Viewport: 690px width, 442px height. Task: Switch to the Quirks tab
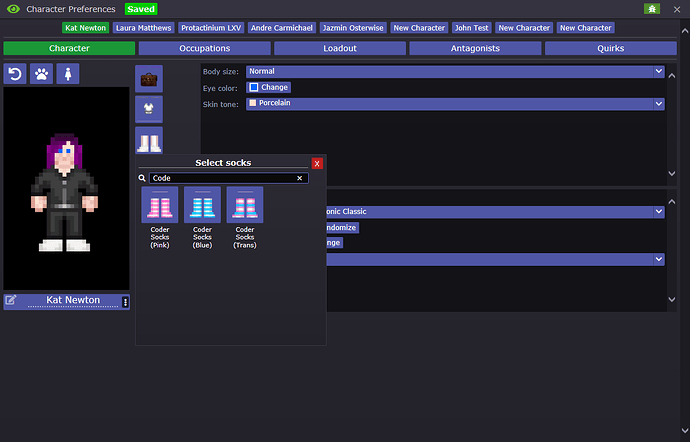(x=611, y=48)
